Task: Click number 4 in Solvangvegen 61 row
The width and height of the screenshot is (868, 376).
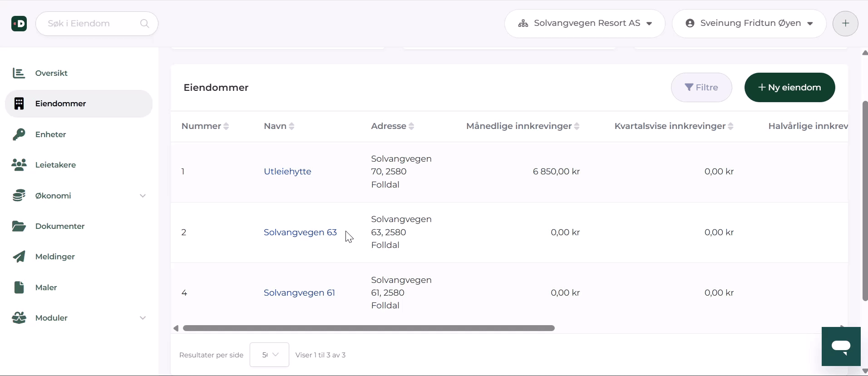Action: (x=184, y=293)
